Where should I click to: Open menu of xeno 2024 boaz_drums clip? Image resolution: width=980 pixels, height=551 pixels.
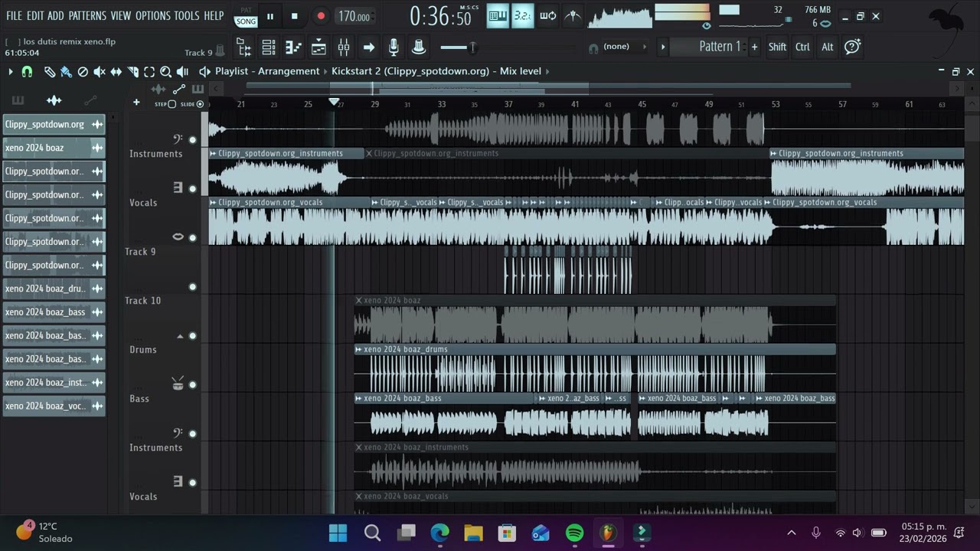[358, 350]
